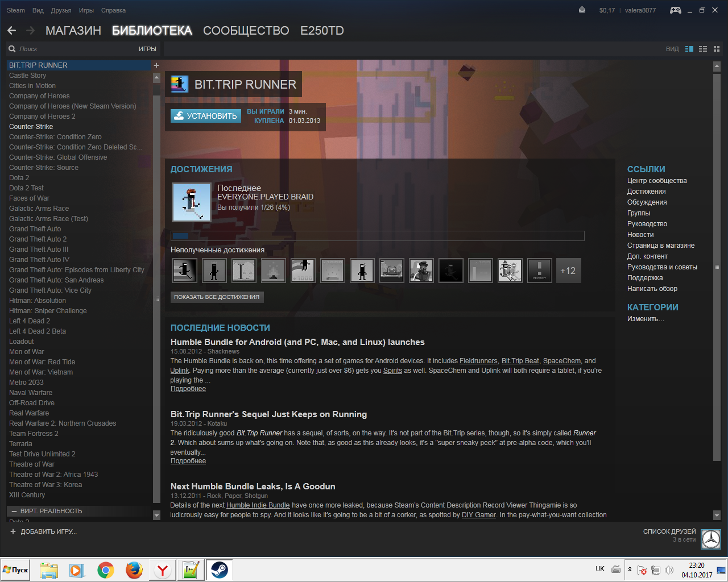The height and width of the screenshot is (582, 728).
Task: Open Notepad++ from the taskbar
Action: (x=191, y=570)
